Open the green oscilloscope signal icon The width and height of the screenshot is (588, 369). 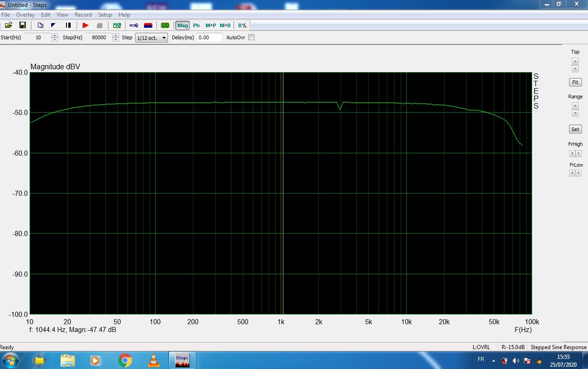165,25
